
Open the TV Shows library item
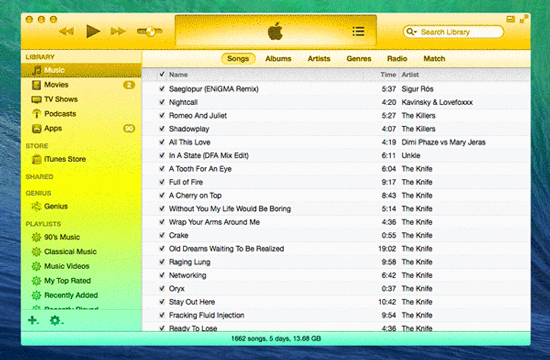(x=54, y=99)
